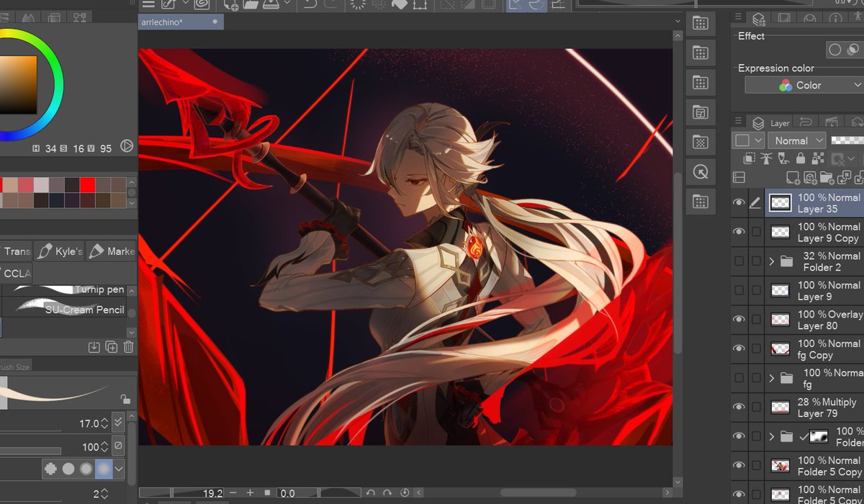This screenshot has height=504, width=864.
Task: Open the CCLA sub tool group tab
Action: tap(16, 273)
